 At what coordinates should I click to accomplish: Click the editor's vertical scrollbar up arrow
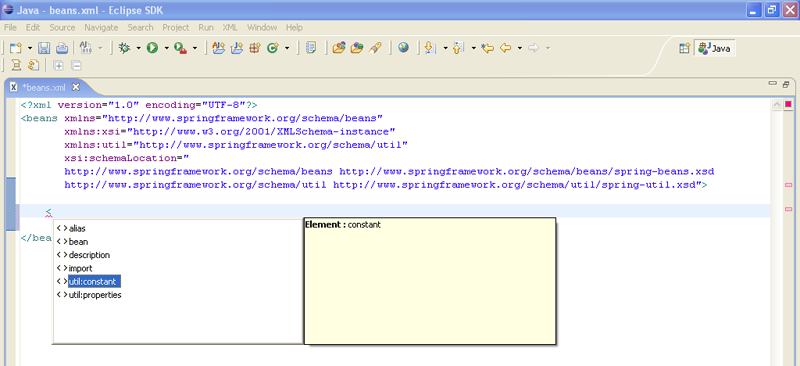(x=777, y=105)
